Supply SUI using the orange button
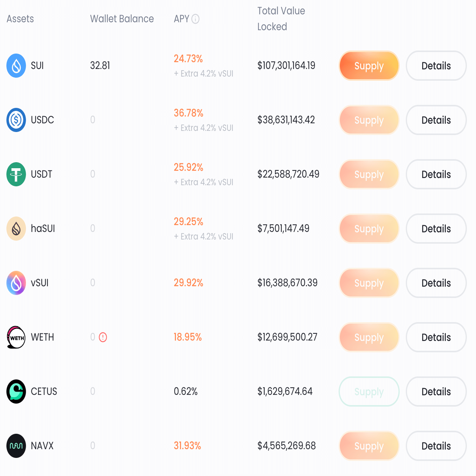The width and height of the screenshot is (476, 476). (369, 66)
